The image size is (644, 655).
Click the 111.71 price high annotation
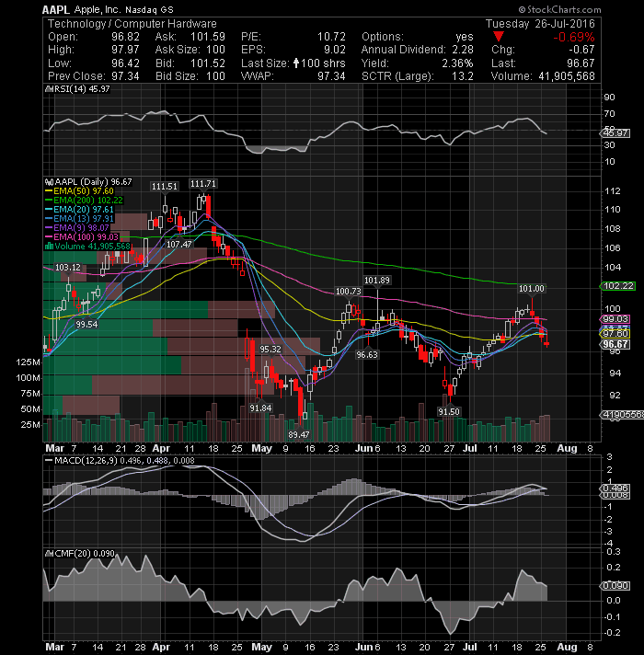[203, 184]
